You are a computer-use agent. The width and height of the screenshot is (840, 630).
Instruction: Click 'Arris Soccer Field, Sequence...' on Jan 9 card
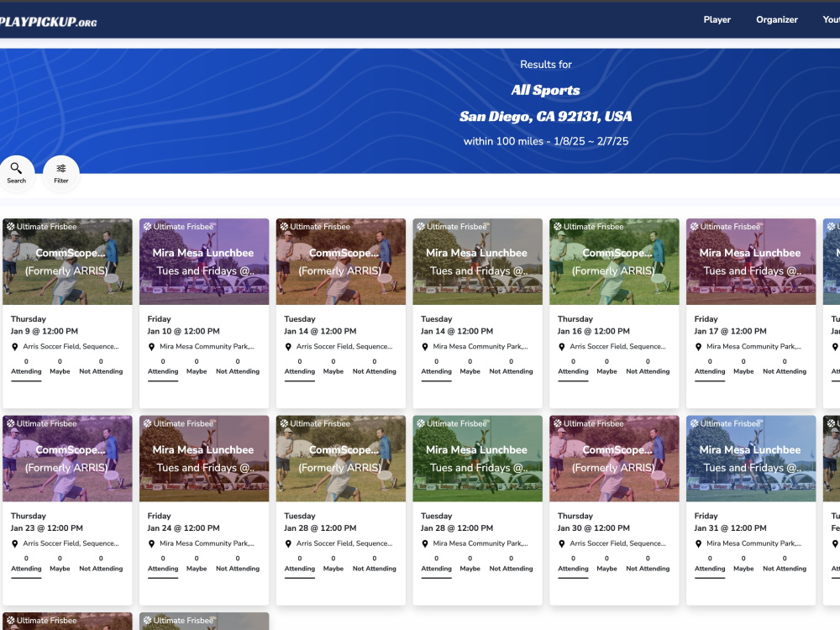tap(71, 347)
